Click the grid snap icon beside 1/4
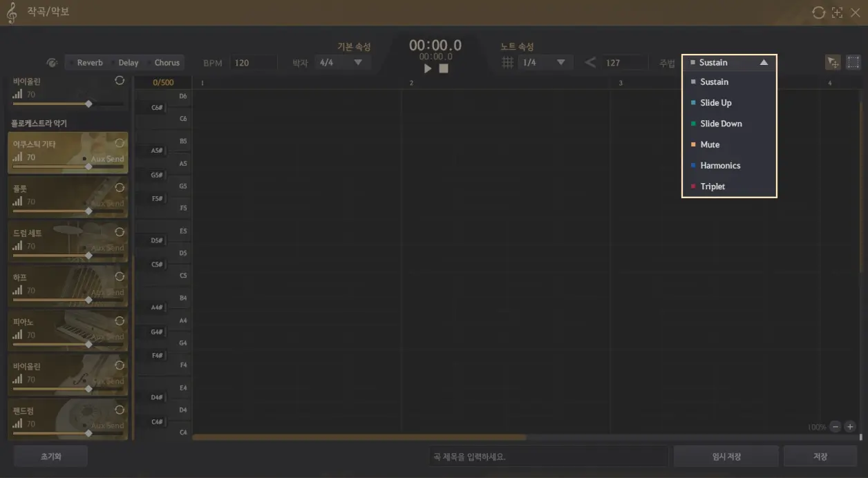 pyautogui.click(x=507, y=62)
